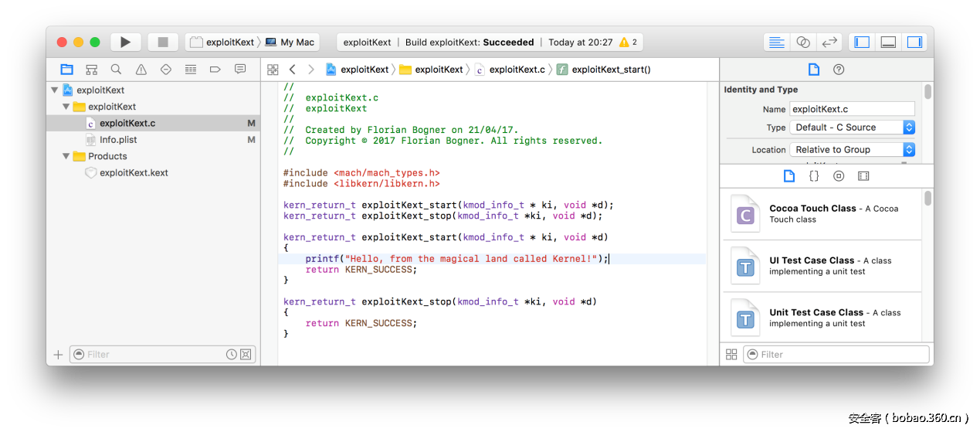This screenshot has height=432, width=980.
Task: Open the Find navigator magnifier icon
Action: point(116,70)
